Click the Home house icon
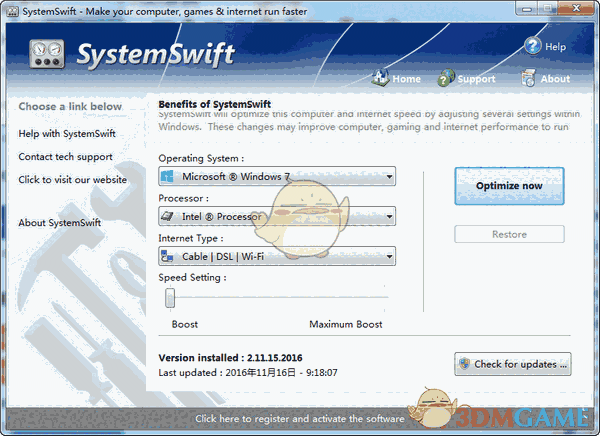 (x=380, y=77)
